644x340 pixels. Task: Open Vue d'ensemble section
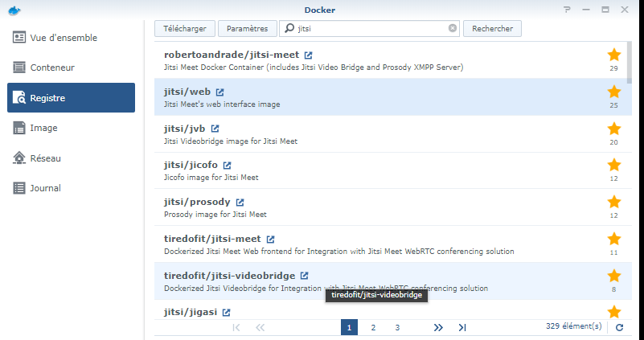(71, 38)
